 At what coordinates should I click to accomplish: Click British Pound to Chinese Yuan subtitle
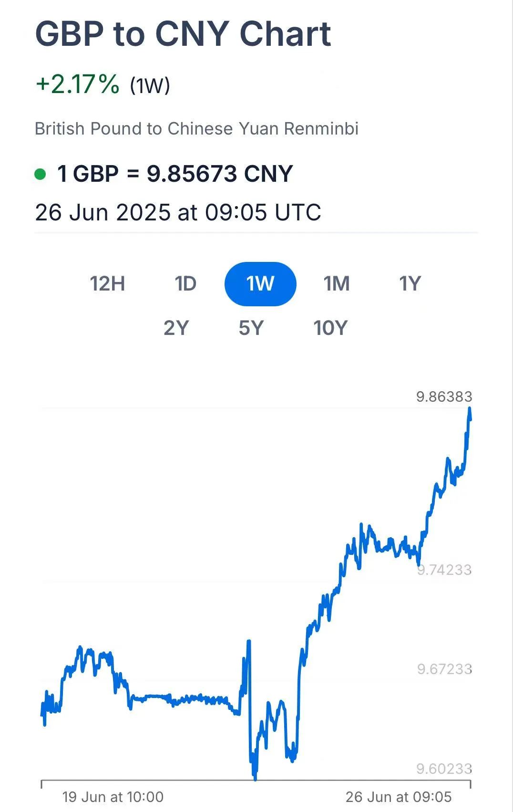point(197,129)
